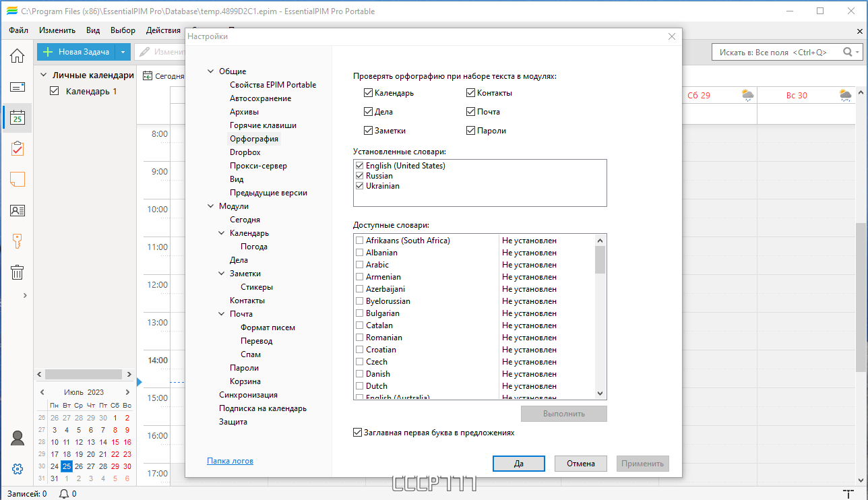Image resolution: width=868 pixels, height=500 pixels.
Task: Click the available dictionaries scrollbar thumb
Action: click(600, 259)
